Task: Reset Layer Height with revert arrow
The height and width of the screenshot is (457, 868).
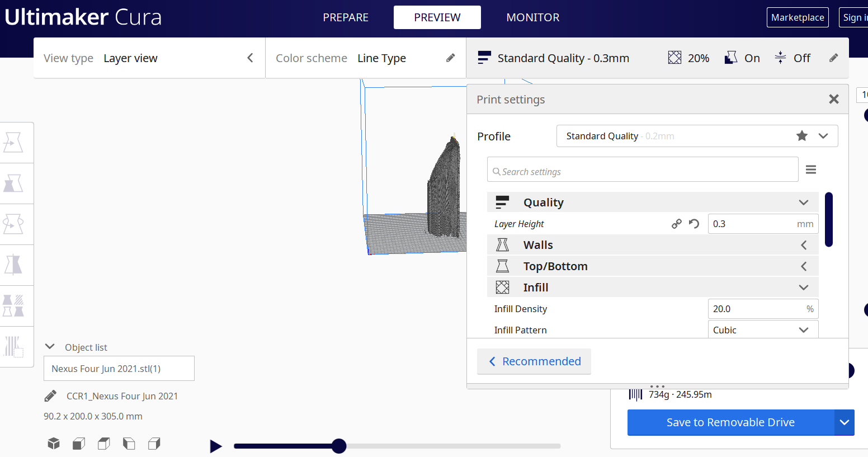Action: (694, 224)
